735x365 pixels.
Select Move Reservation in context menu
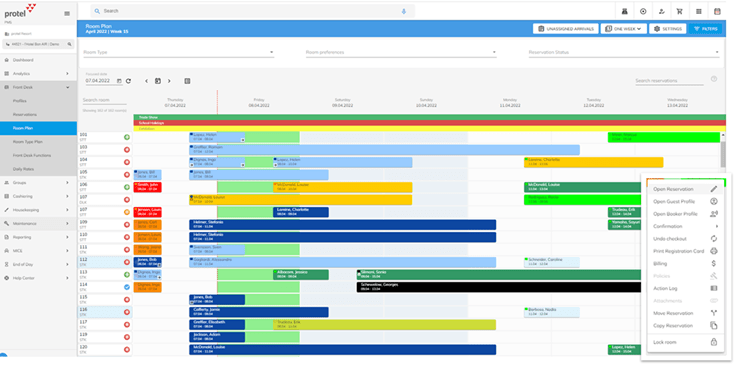[685, 313]
